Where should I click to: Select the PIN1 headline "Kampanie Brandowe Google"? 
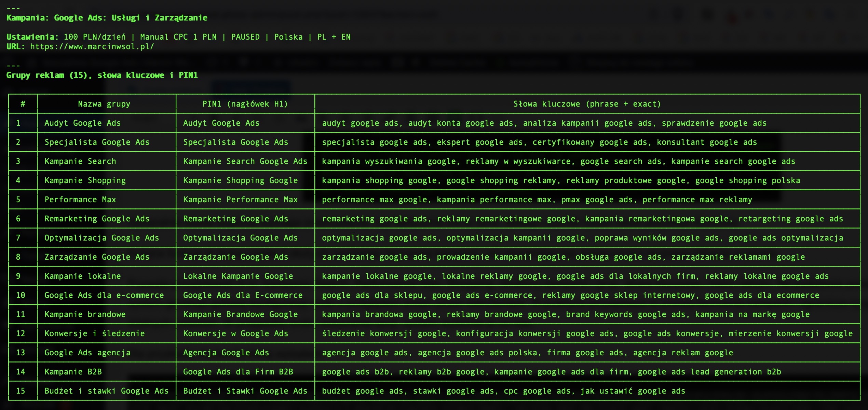click(x=241, y=314)
